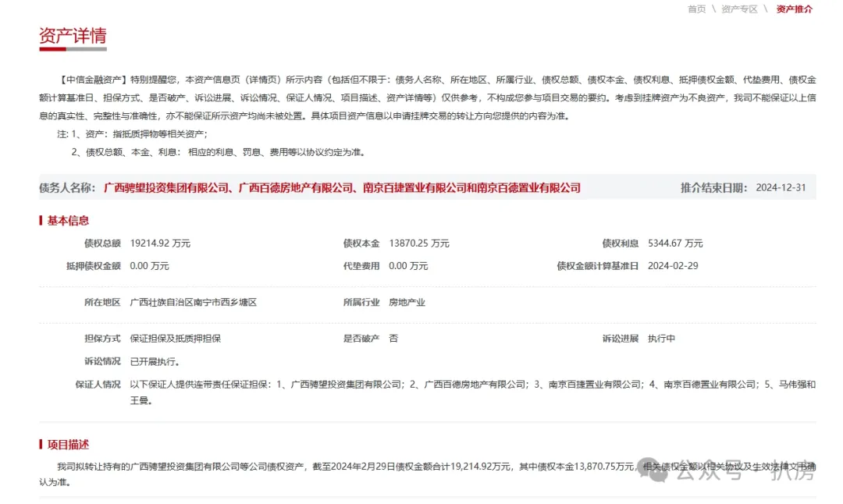Click the 是否破产 value 否
The image size is (843, 504).
pos(393,339)
